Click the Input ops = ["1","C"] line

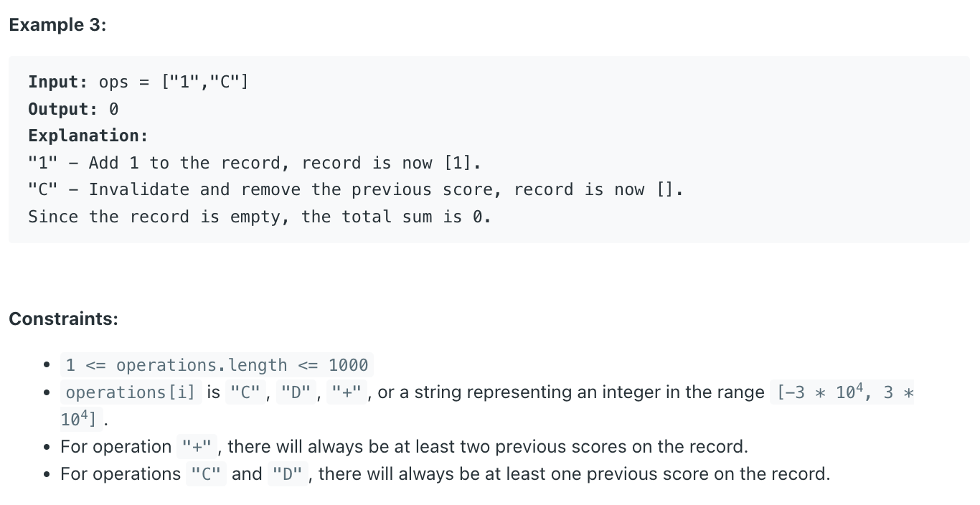138,82
